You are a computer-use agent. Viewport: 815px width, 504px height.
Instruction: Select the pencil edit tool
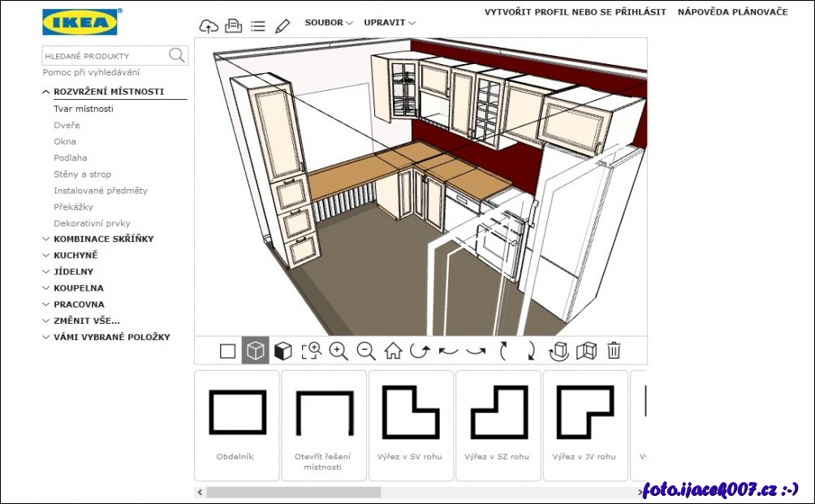pos(282,26)
